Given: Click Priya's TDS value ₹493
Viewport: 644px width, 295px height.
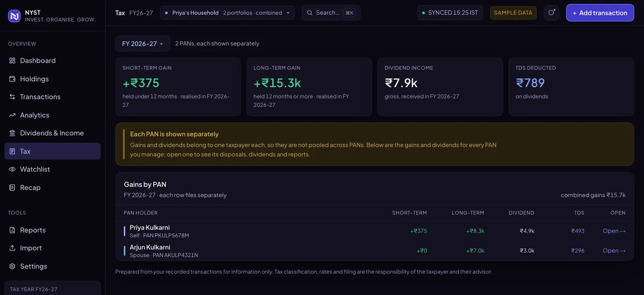Looking at the screenshot, I should 578,231.
